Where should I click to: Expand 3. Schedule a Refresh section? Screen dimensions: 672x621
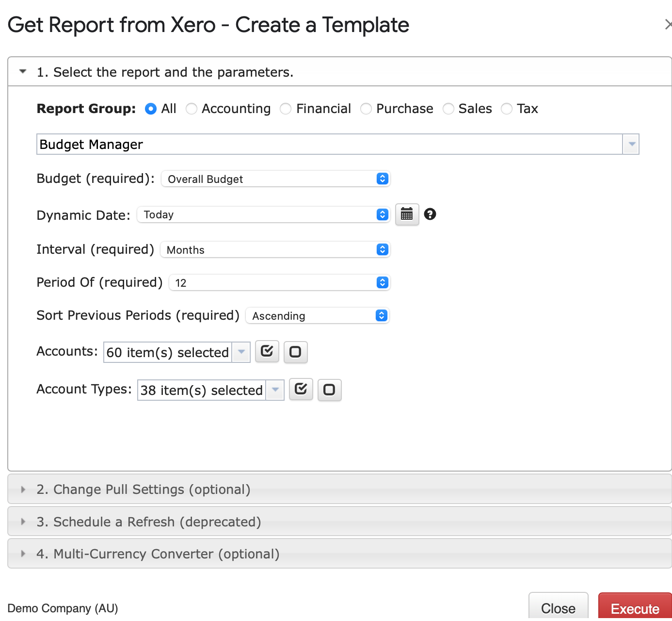340,522
